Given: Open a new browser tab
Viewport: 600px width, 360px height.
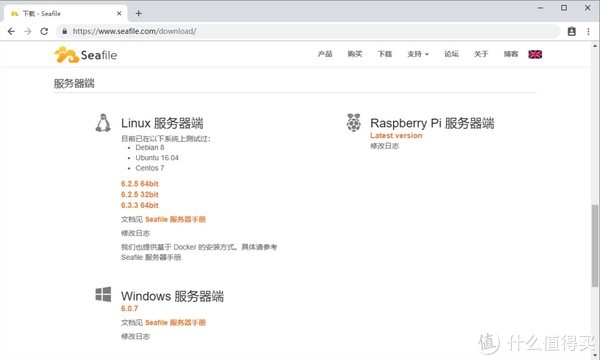Looking at the screenshot, I should coord(139,13).
